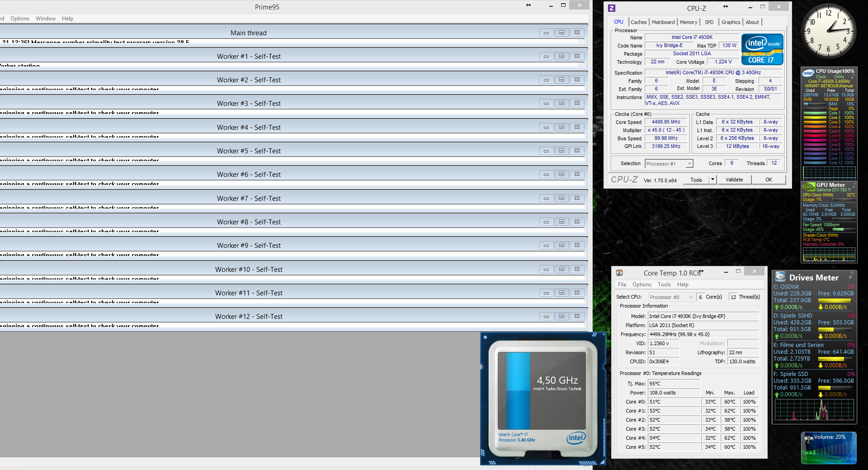Screen dimensions: 868x470
Task: Click the Multiplier x 45.0 value in CPU-Z
Action: click(666, 130)
